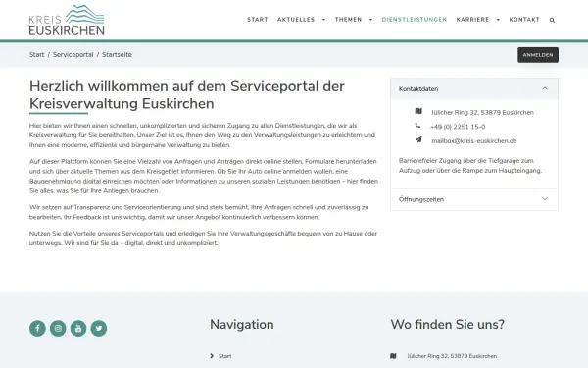Click footer address Jülicher Ring 32

[452, 356]
